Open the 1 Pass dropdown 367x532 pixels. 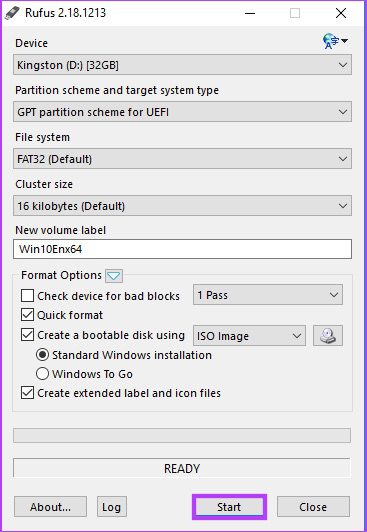[x=268, y=295]
